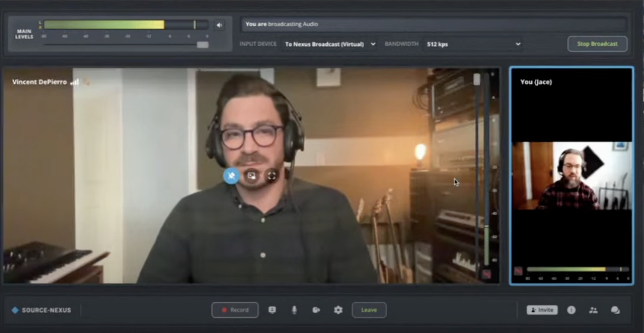Unpin Vincent's video with the pin icon
This screenshot has height=333, width=644.
[232, 176]
